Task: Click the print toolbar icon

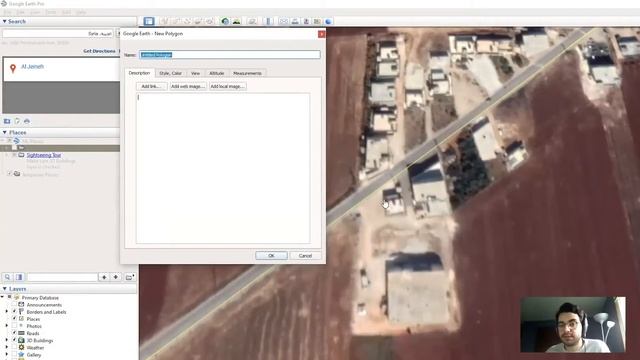Action: [295, 21]
